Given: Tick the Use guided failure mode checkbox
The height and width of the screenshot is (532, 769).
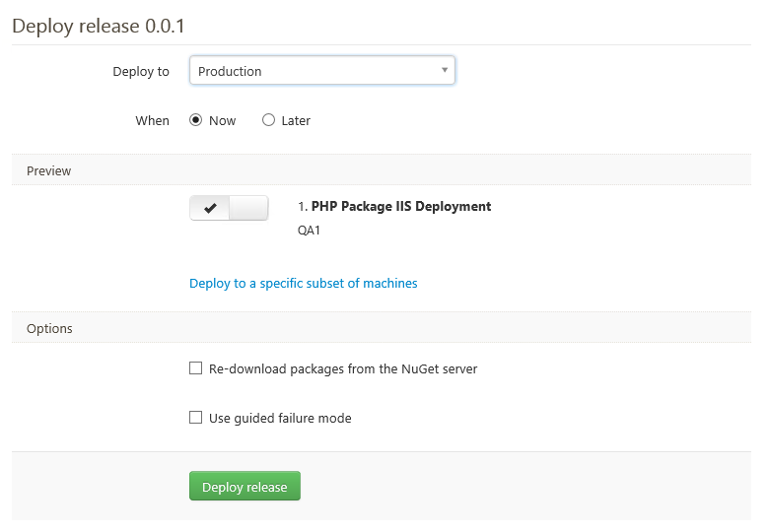Looking at the screenshot, I should coord(195,418).
